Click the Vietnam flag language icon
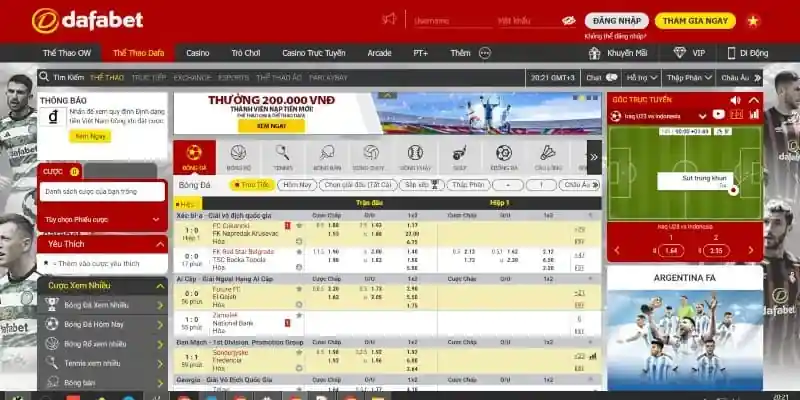 pos(753,21)
